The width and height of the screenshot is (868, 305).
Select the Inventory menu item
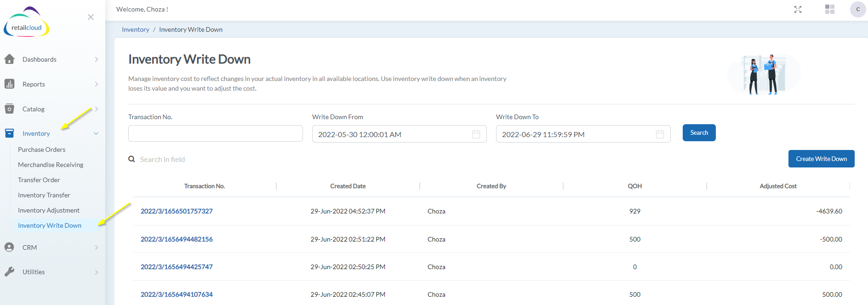pyautogui.click(x=36, y=133)
